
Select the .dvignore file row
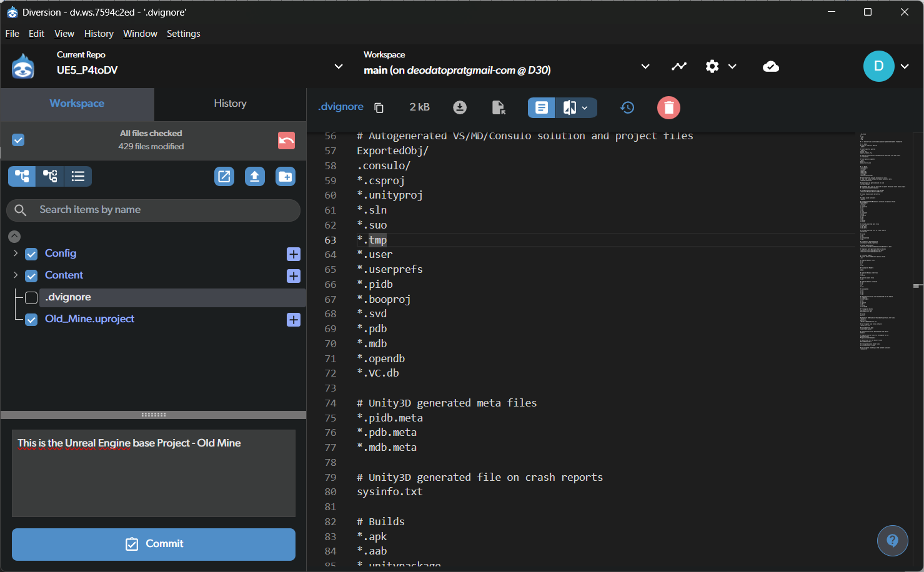point(173,297)
